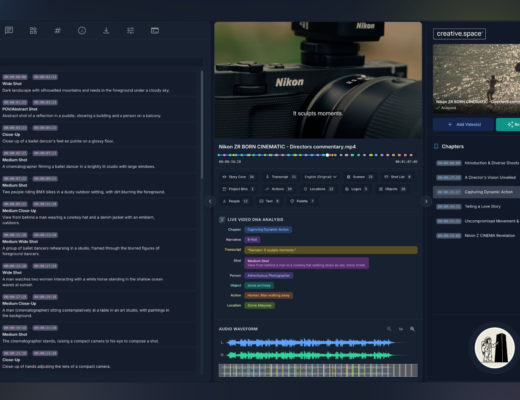Viewport: 520px width, 400px height.
Task: Click the Add Video(s) button
Action: (x=463, y=124)
